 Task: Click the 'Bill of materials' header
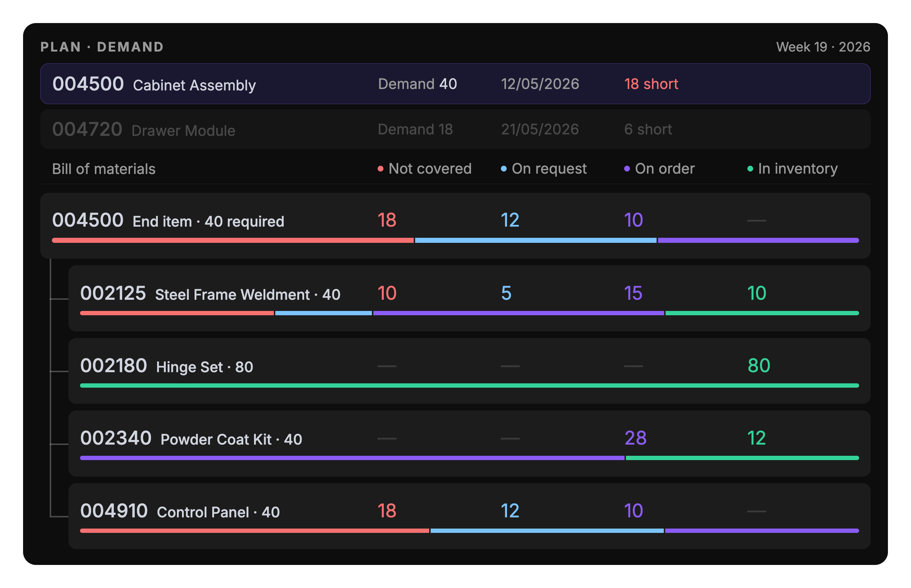point(103,169)
